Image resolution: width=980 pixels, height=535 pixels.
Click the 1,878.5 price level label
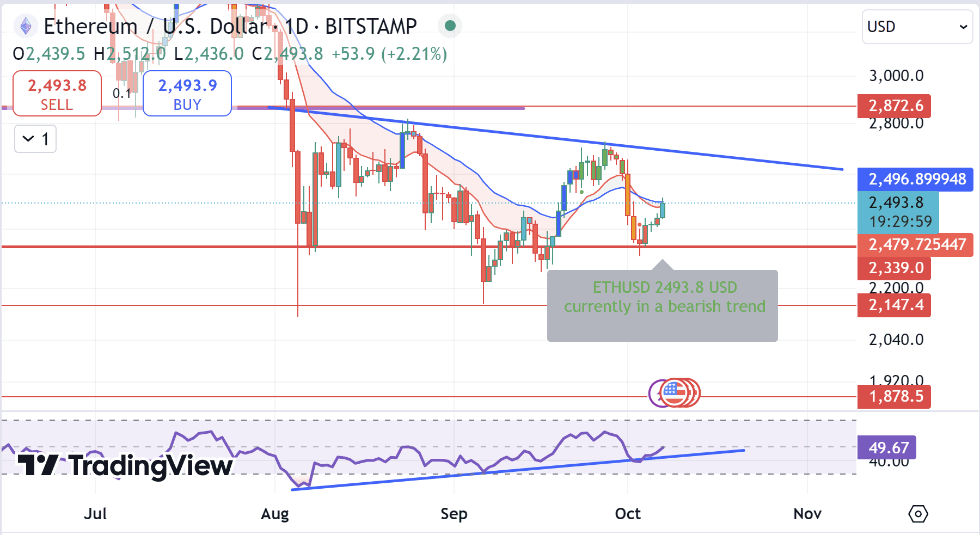pyautogui.click(x=894, y=396)
